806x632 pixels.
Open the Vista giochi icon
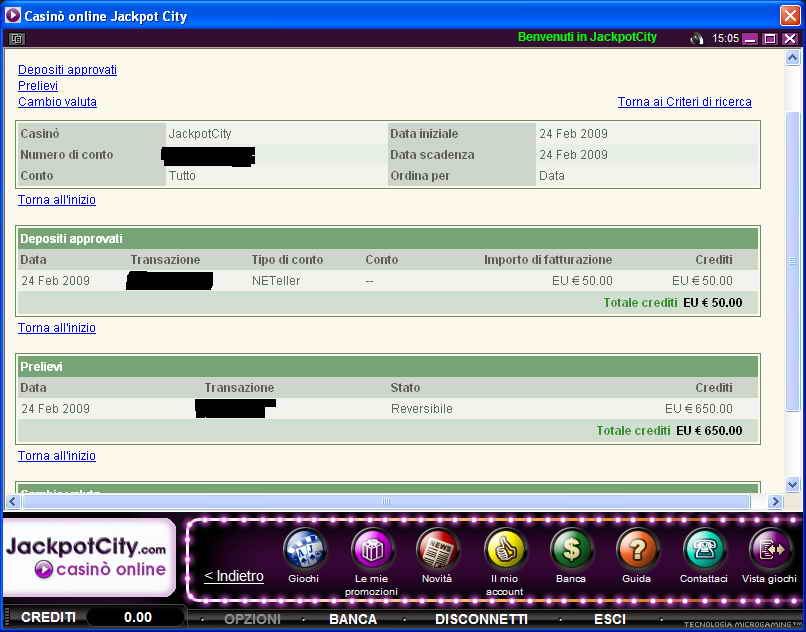tap(770, 549)
